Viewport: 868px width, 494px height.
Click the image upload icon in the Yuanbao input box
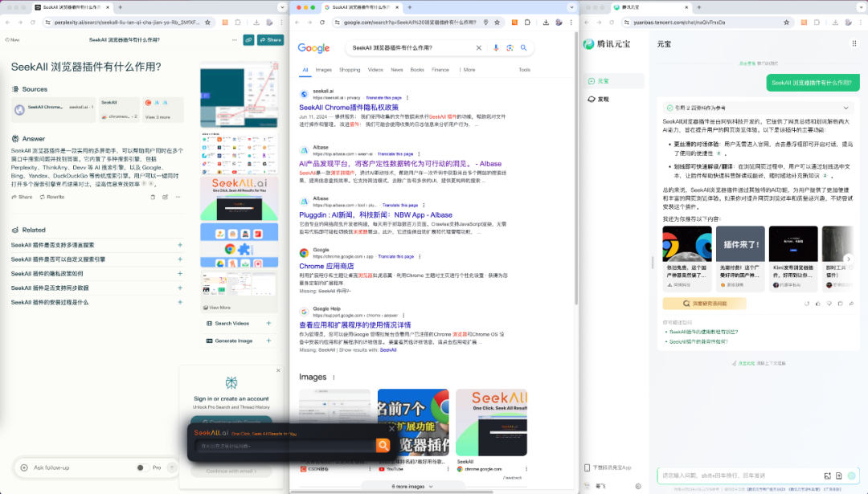828,476
